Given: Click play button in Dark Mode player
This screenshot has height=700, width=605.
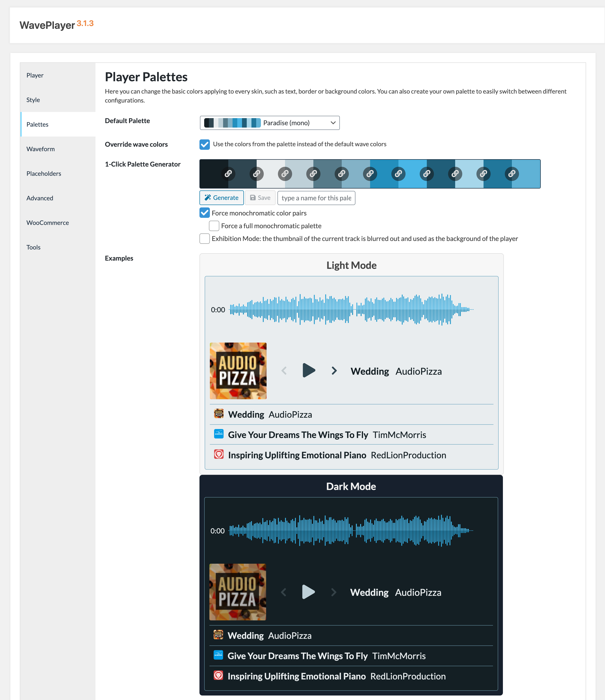Looking at the screenshot, I should coord(308,592).
